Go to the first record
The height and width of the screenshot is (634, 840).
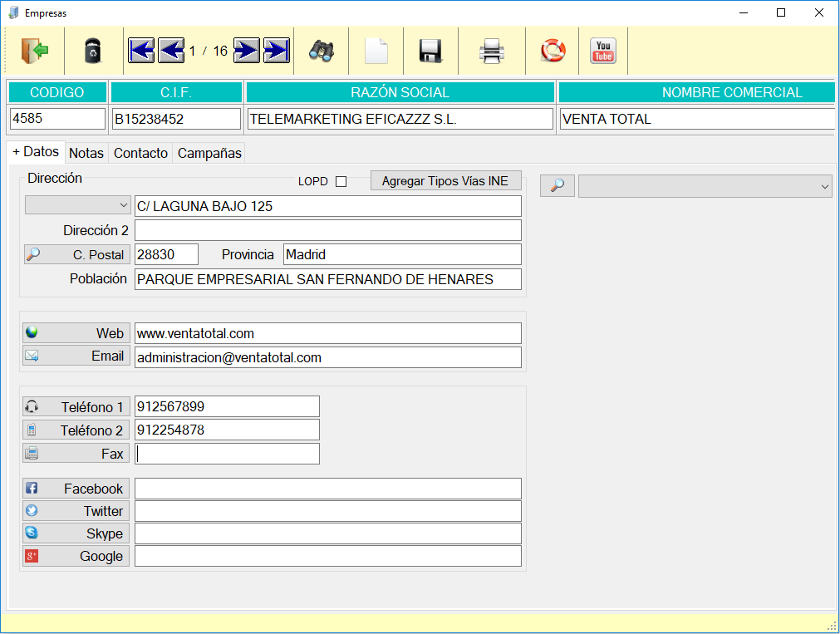[141, 51]
